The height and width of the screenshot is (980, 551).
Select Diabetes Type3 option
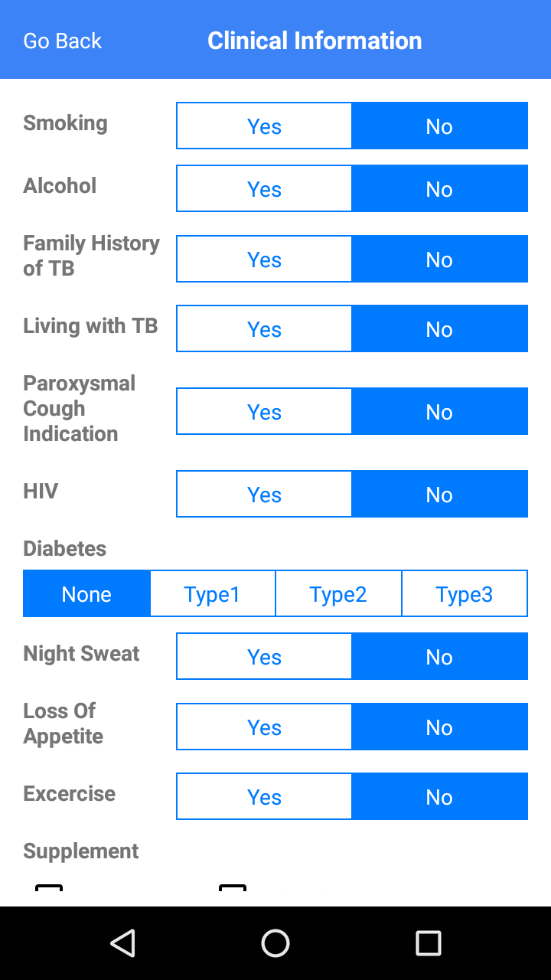click(465, 593)
